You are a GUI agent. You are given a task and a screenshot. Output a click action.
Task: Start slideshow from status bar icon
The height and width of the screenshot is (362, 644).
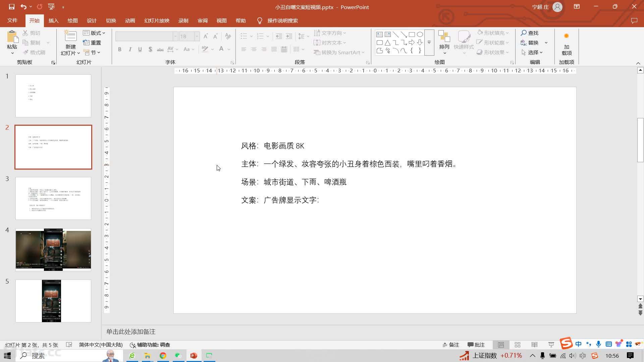[x=551, y=345]
